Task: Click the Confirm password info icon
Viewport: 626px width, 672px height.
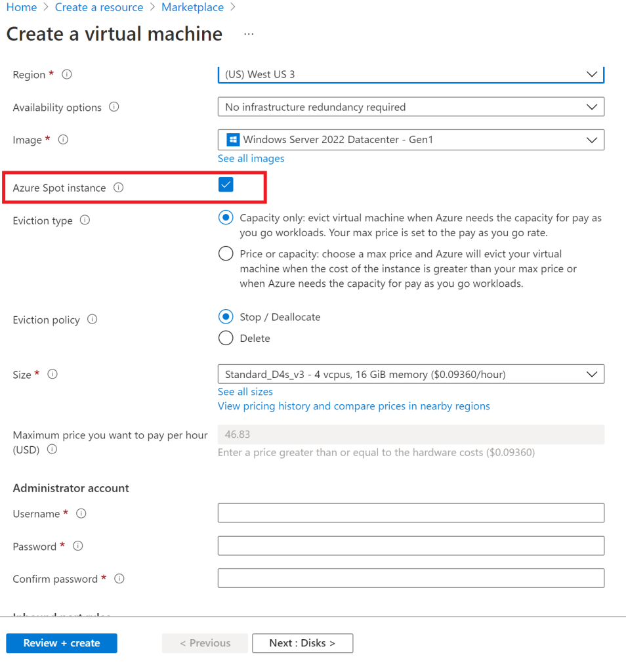Action: coord(119,579)
